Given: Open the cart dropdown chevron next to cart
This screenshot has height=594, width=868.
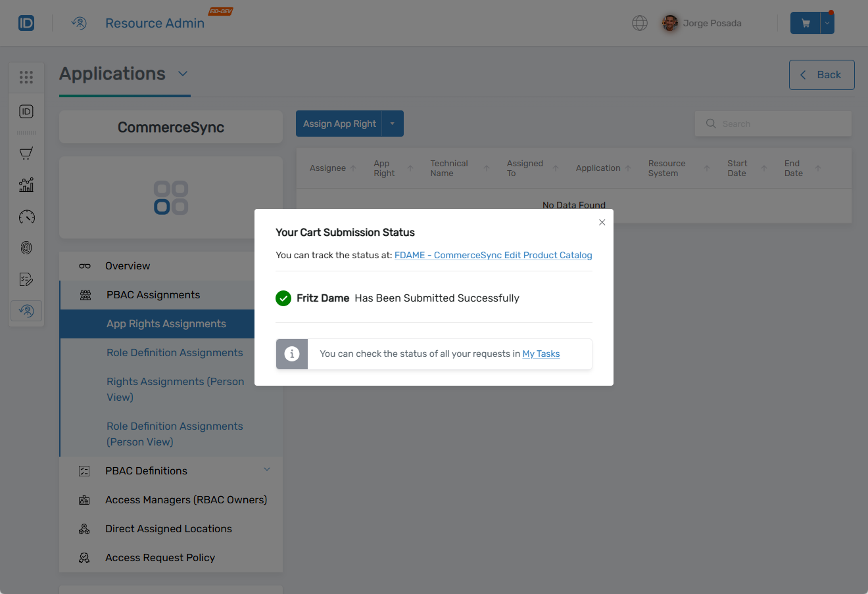Looking at the screenshot, I should pyautogui.click(x=827, y=22).
